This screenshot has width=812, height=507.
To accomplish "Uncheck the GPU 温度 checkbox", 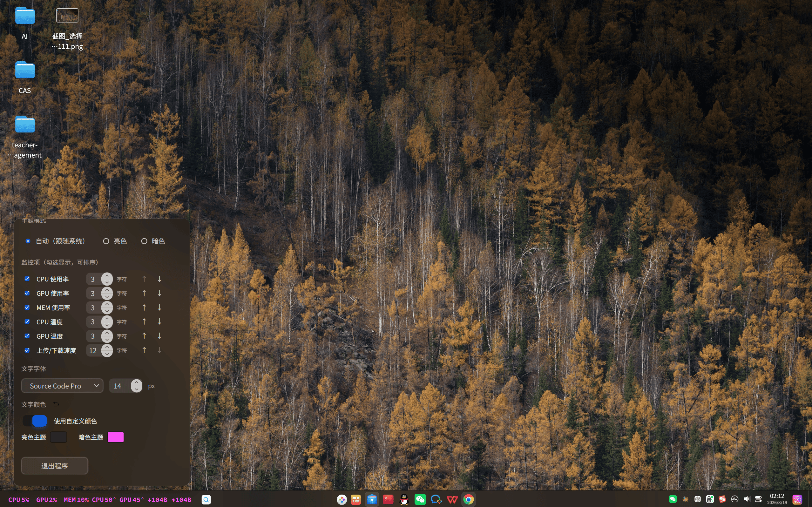I will (x=27, y=336).
